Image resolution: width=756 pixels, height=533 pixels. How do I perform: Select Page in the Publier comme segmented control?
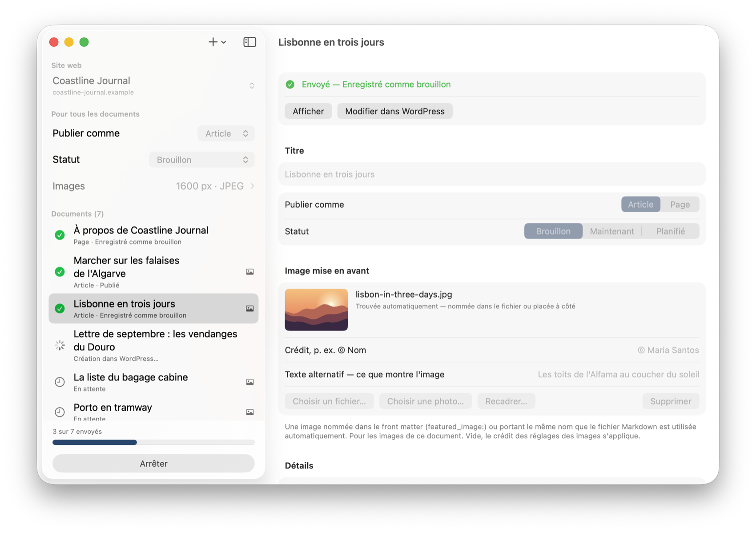[x=680, y=205]
